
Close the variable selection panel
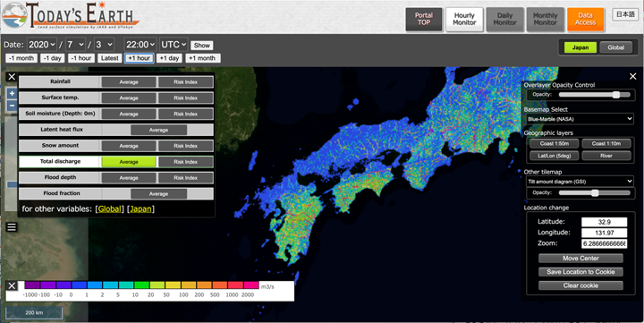pyautogui.click(x=12, y=77)
